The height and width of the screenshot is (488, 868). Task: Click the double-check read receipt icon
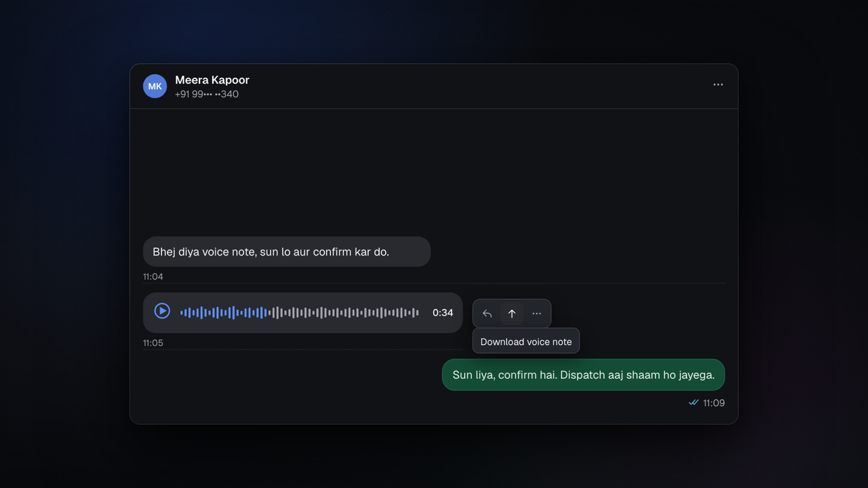point(693,402)
